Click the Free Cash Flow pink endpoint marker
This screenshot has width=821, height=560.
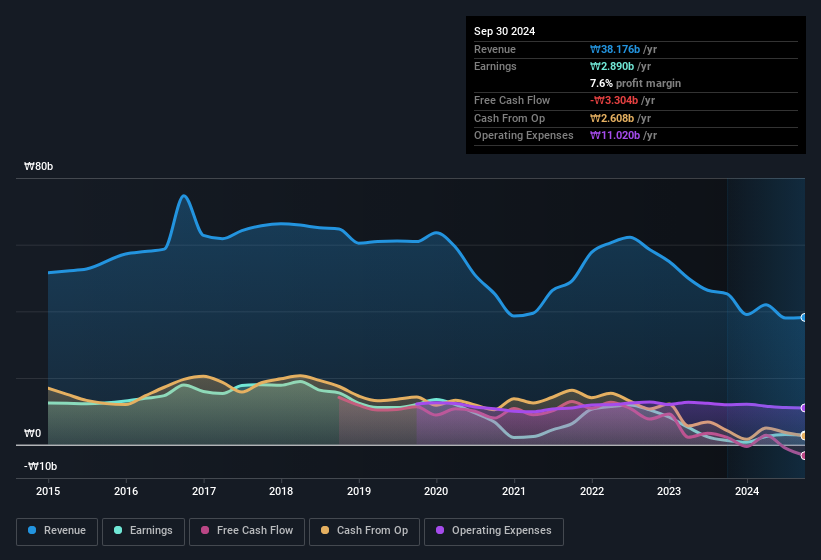tap(804, 455)
